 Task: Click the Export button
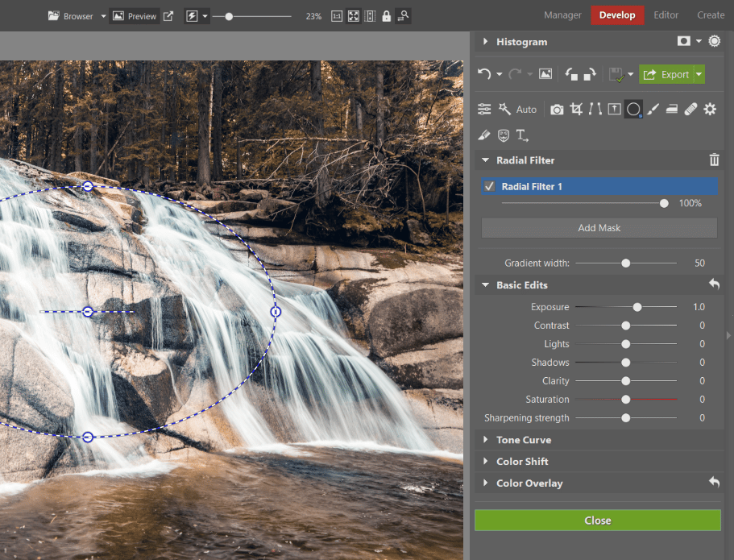[666, 74]
